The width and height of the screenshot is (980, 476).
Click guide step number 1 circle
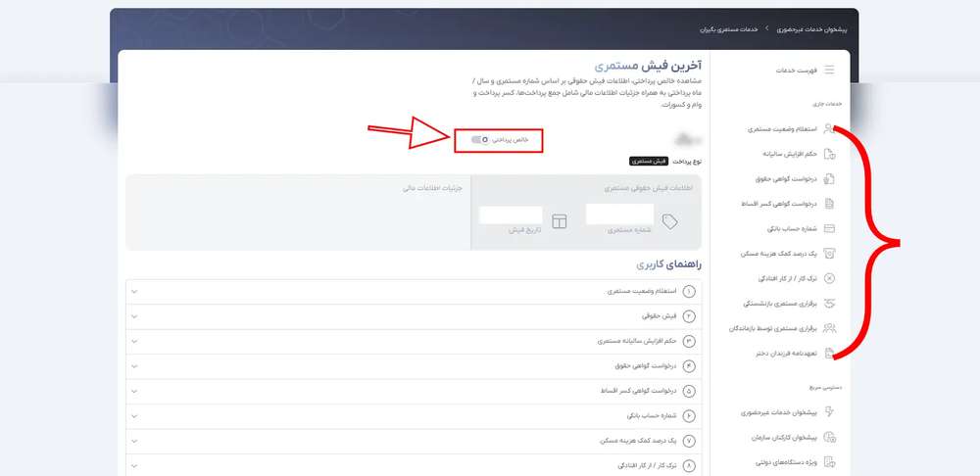click(689, 292)
